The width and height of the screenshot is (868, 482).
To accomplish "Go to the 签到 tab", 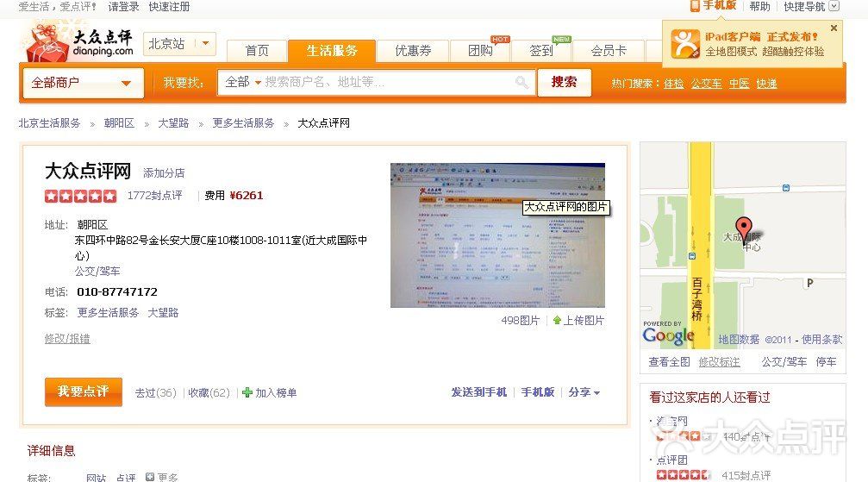I will pyautogui.click(x=541, y=51).
